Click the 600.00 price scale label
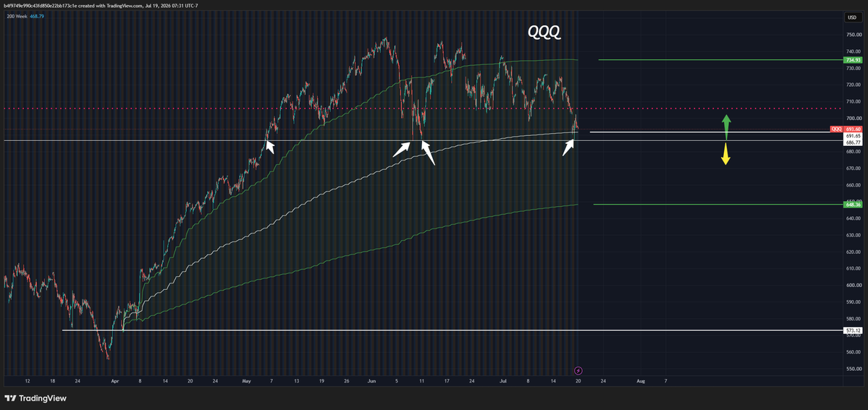The width and height of the screenshot is (868, 410). [x=853, y=286]
